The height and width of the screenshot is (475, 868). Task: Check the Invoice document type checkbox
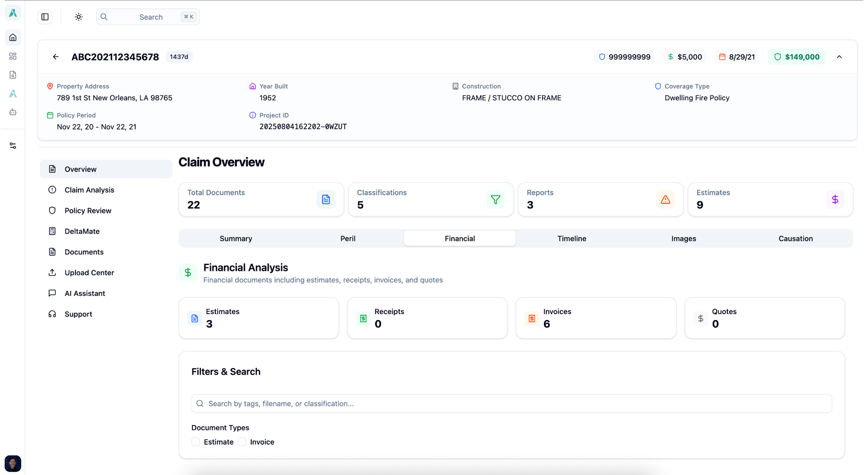pos(242,442)
